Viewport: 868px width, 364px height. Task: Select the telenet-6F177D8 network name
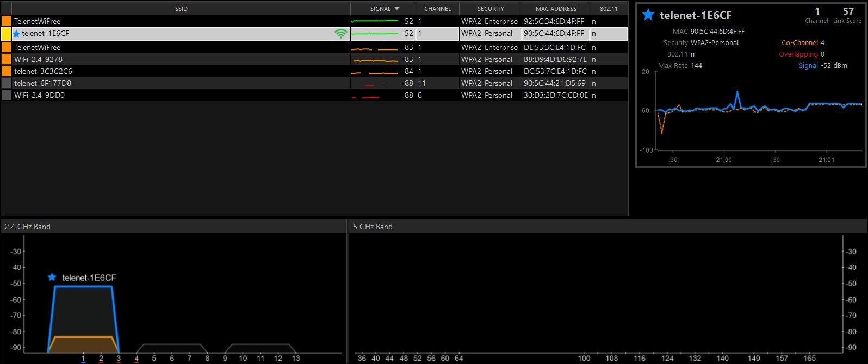42,83
